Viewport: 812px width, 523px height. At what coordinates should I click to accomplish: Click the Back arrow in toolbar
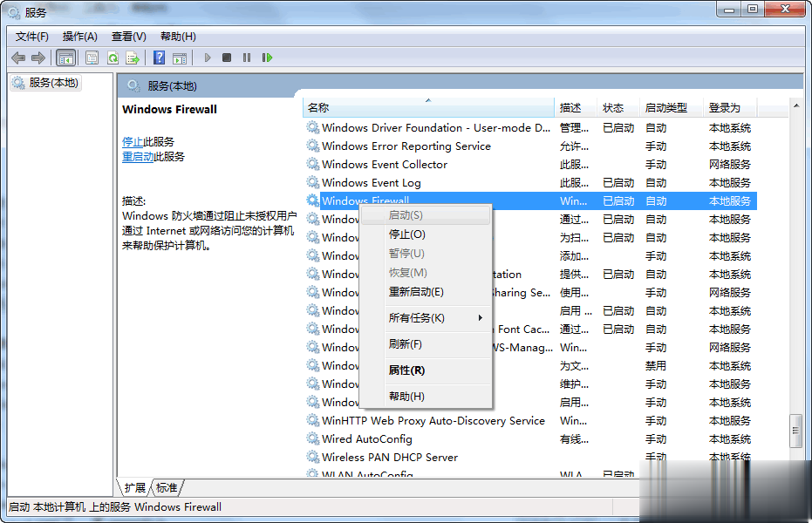[x=18, y=58]
